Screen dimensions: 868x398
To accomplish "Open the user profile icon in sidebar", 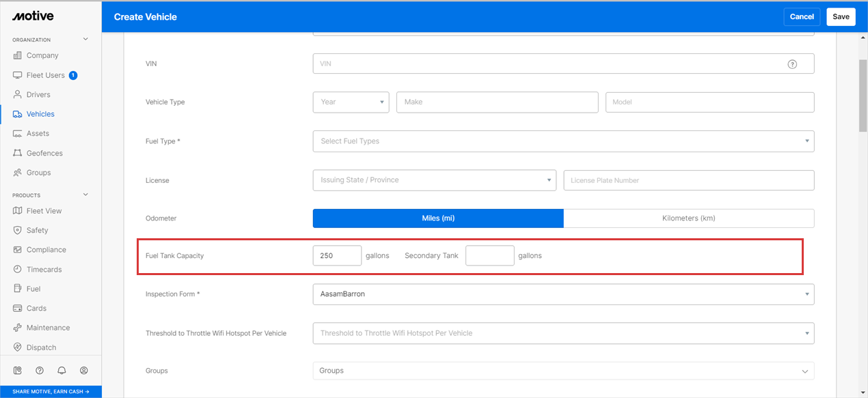I will [84, 371].
